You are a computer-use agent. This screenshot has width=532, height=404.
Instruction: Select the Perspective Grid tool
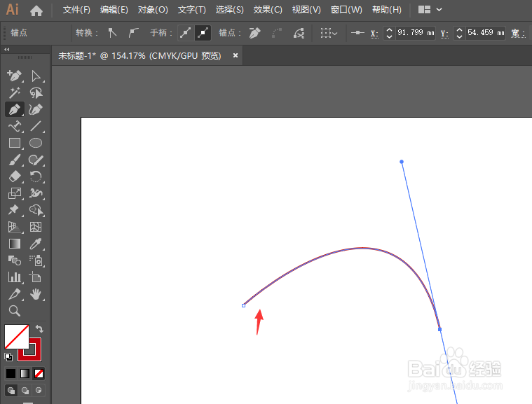coord(14,227)
